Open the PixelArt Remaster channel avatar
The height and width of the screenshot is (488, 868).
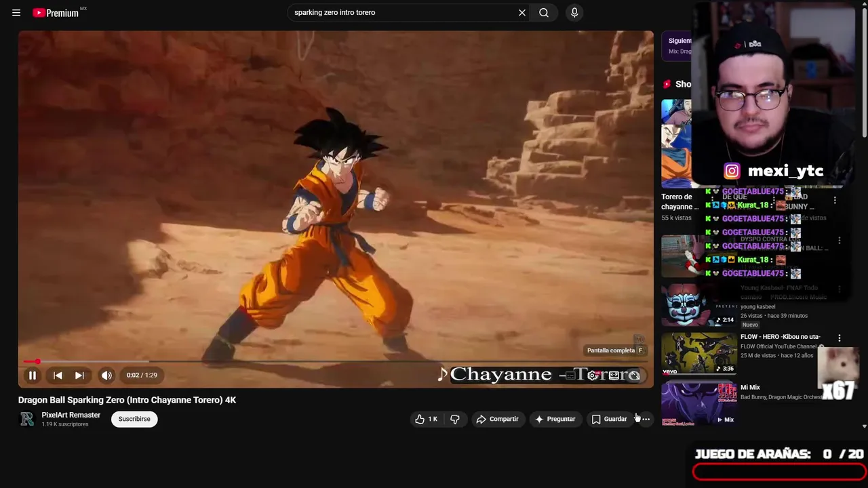[x=27, y=420]
